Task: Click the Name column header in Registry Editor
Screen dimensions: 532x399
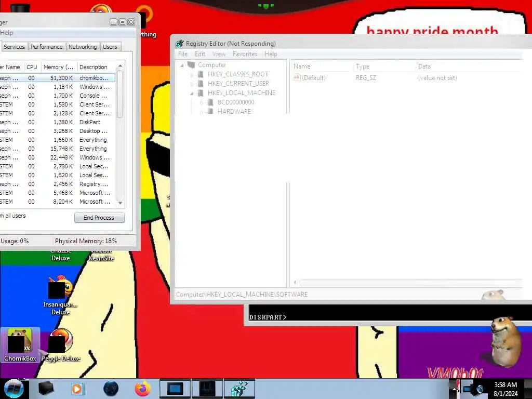Action: coord(322,66)
